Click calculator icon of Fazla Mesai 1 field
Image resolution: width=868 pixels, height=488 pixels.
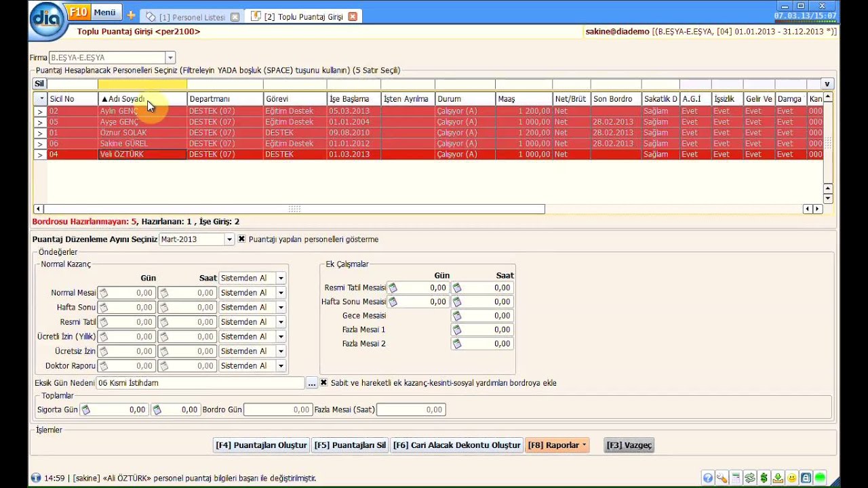click(457, 329)
